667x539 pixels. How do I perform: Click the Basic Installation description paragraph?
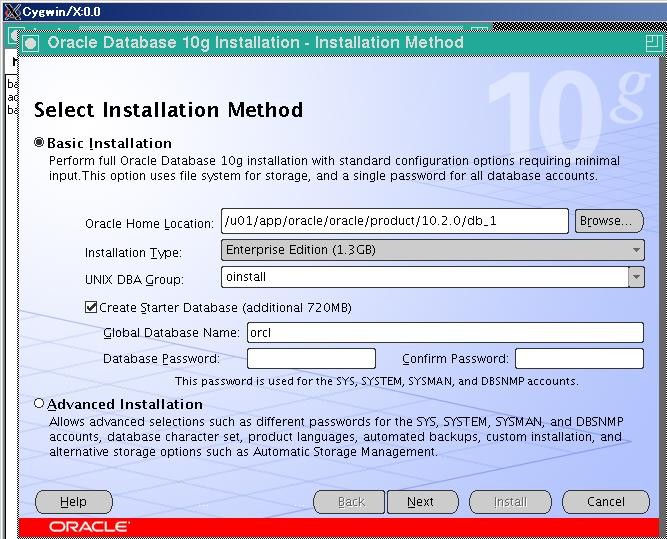coord(334,168)
